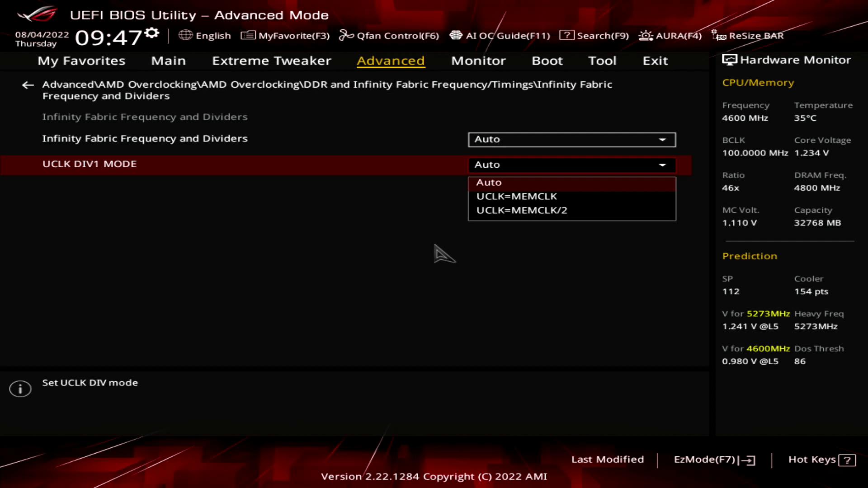Select UCLK DIV1 MODE row label
868x488 pixels.
pyautogui.click(x=90, y=164)
